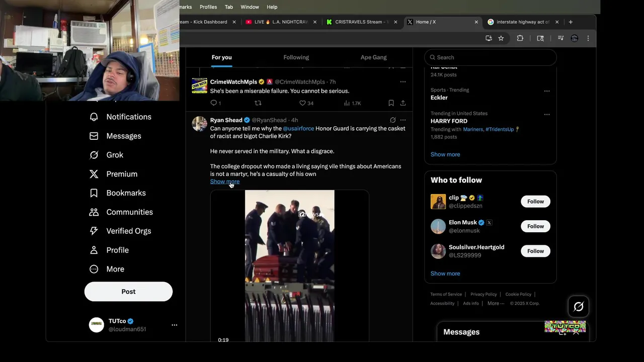The height and width of the screenshot is (362, 644).
Task: Click the tab search icon in toolbar
Action: [540, 38]
